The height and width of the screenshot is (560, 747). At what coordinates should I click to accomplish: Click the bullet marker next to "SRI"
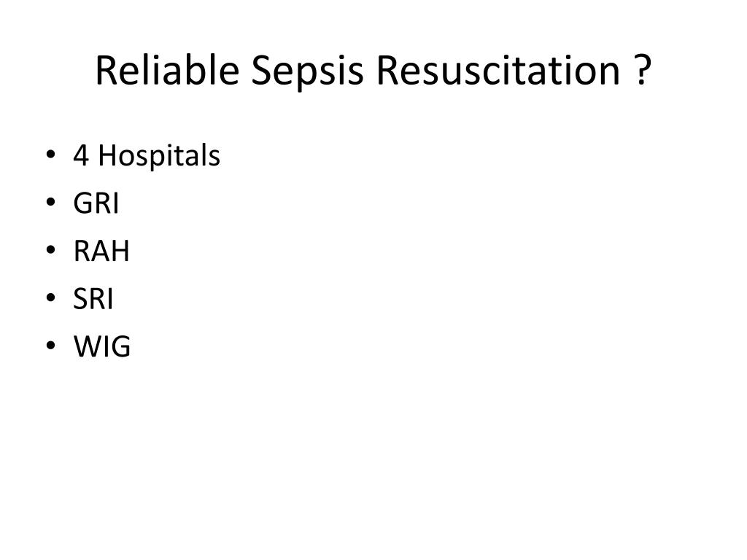(x=51, y=297)
